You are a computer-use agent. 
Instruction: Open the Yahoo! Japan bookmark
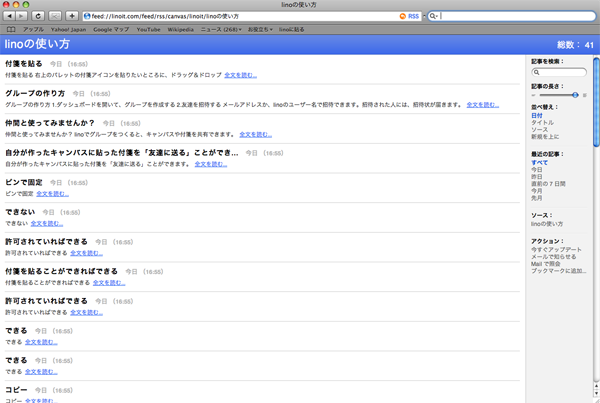pos(68,29)
